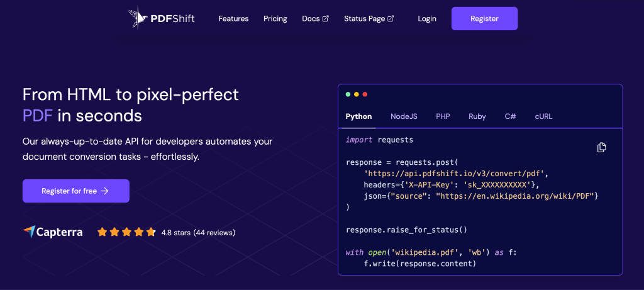Go to the Pricing page

click(x=275, y=19)
